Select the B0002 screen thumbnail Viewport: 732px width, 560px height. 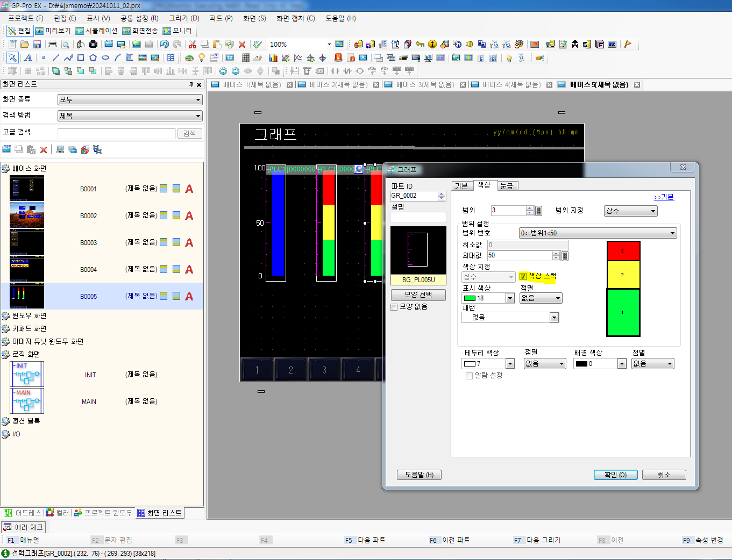[27, 216]
